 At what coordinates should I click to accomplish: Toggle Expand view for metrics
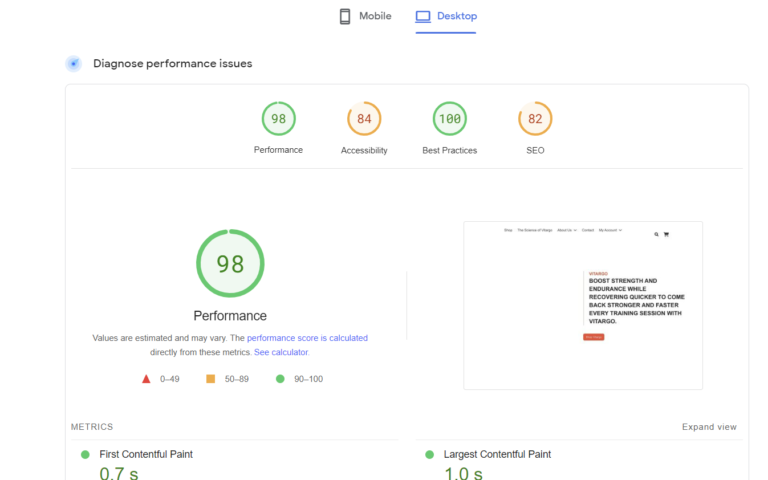[709, 427]
